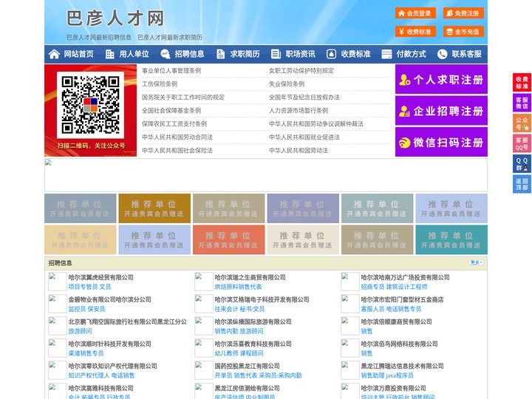The image size is (532, 399).
Task: Open 国务院关于职工工作时间的规定 link
Action: [183, 97]
